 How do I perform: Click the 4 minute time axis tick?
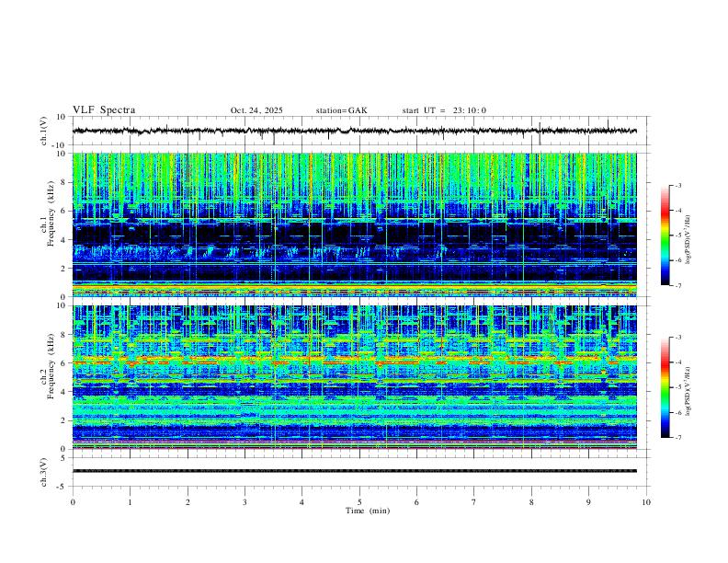pos(301,502)
